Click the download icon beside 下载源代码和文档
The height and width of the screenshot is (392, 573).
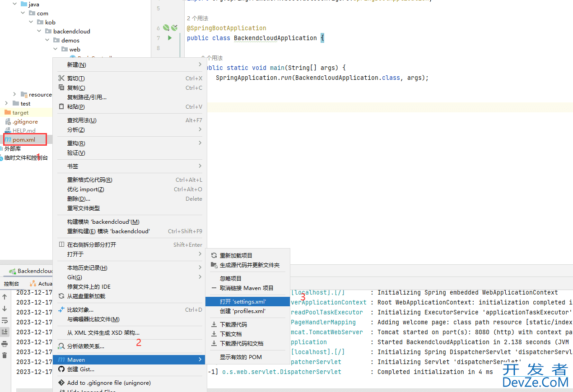[214, 343]
